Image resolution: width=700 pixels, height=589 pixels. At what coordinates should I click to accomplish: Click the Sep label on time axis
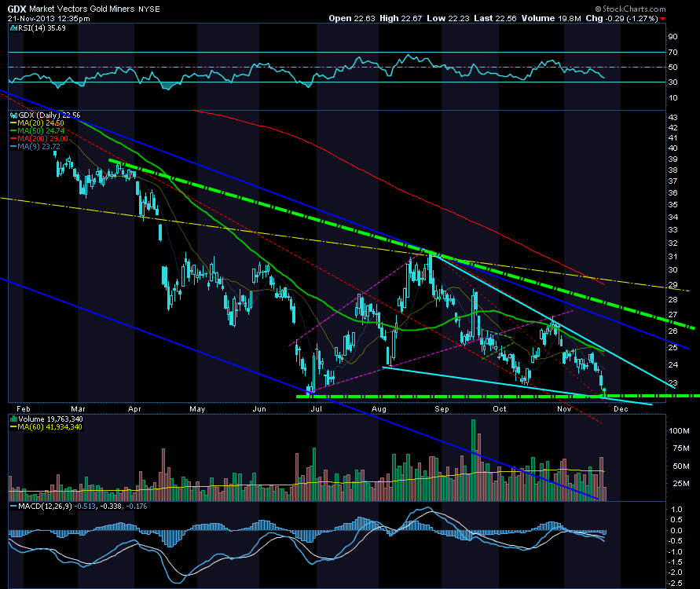(x=442, y=409)
